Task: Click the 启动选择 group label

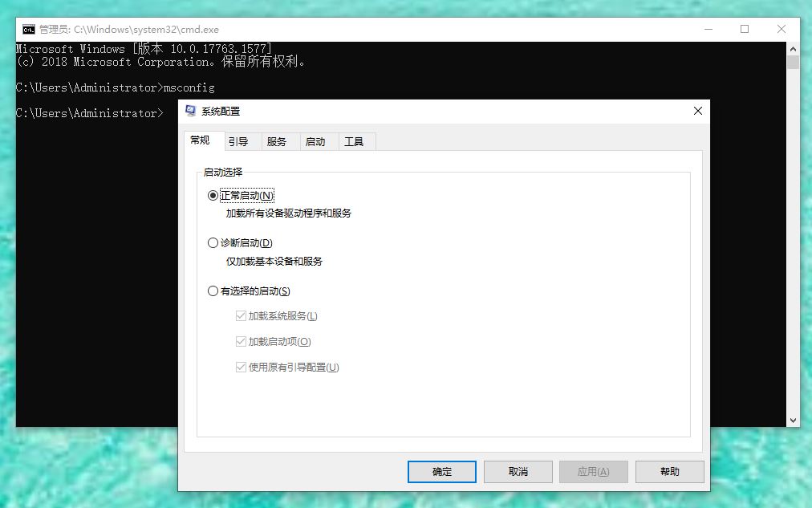Action: 223,172
